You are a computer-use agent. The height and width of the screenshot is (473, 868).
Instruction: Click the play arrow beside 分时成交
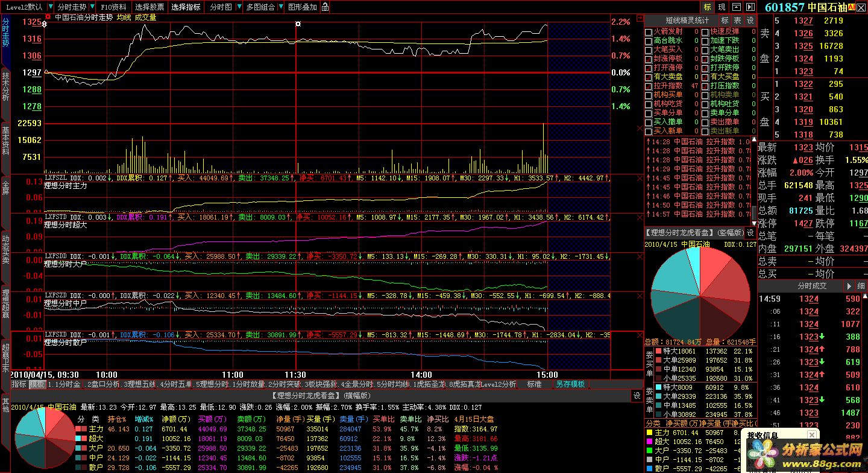click(x=849, y=286)
